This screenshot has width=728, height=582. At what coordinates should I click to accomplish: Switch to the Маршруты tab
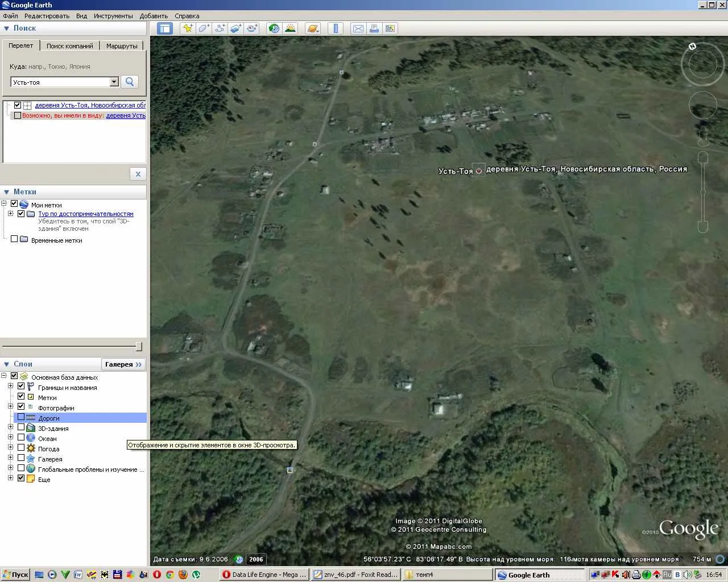pos(122,46)
